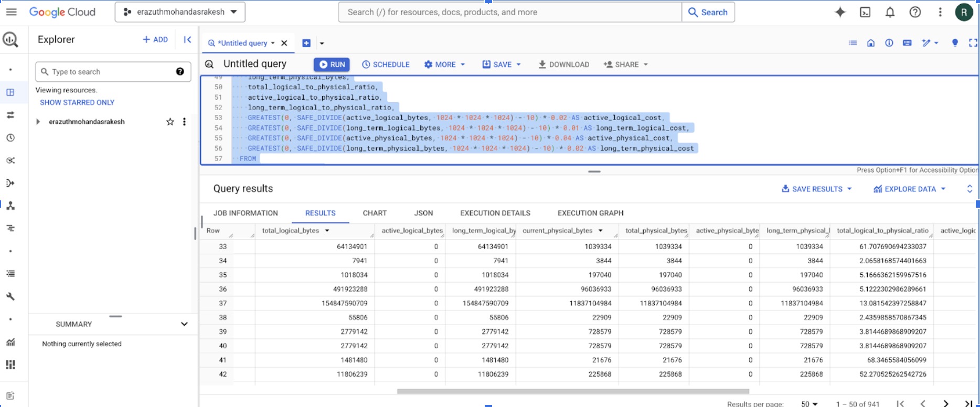
Task: Click the BigQuery logo icon in sidebar
Action: [x=10, y=39]
